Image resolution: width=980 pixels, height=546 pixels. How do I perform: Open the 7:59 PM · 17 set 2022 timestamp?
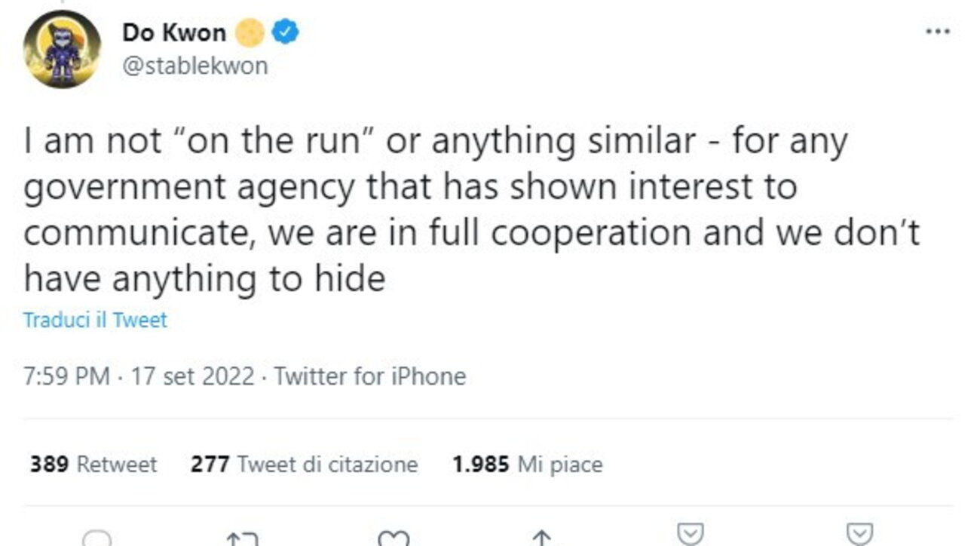click(x=139, y=376)
